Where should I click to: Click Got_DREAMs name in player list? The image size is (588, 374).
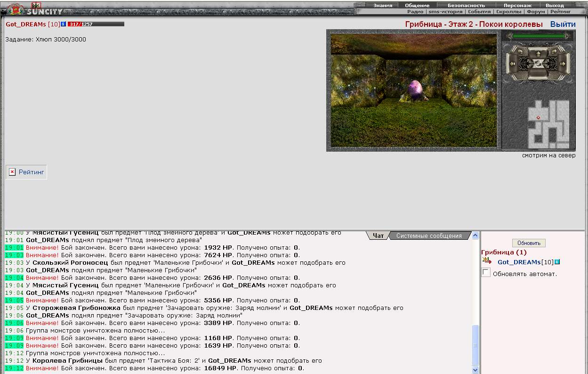point(519,262)
